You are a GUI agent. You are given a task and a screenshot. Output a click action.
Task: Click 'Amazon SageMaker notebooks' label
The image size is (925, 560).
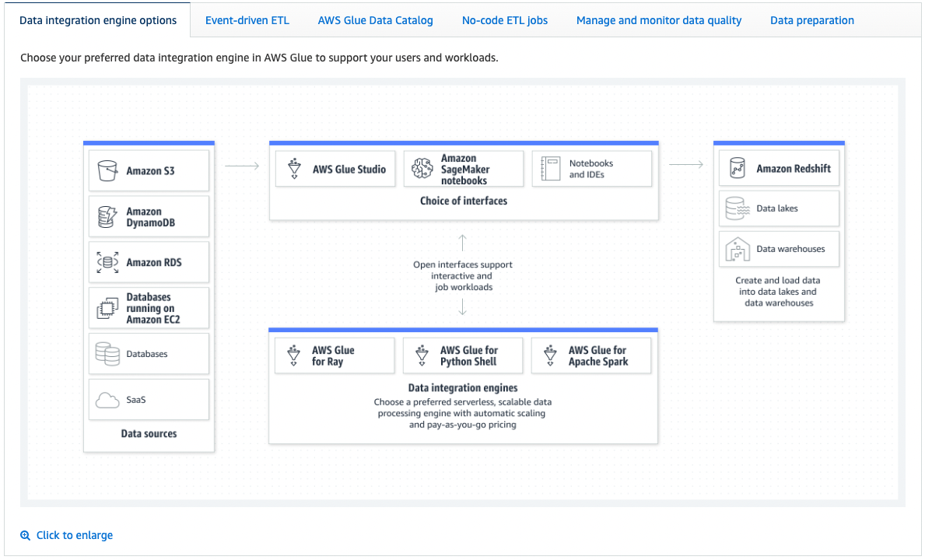(x=465, y=170)
